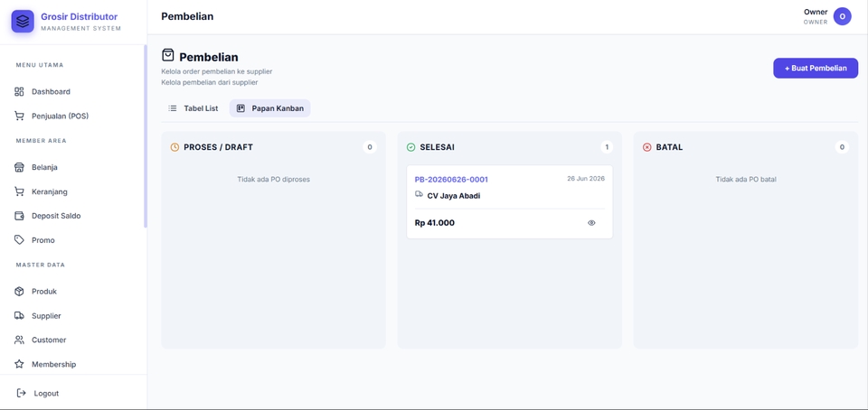868x410 pixels.
Task: Click the CV Jaya Abadi supplier name
Action: click(x=453, y=196)
